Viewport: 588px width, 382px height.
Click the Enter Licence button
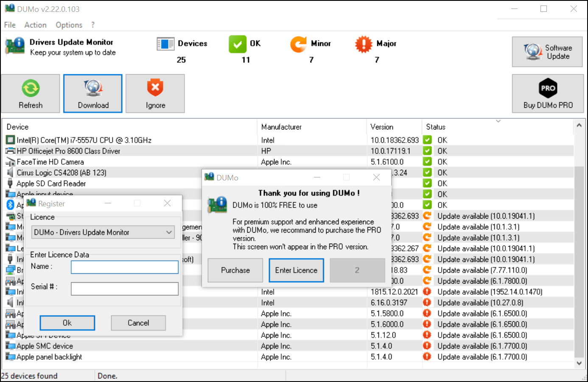point(296,270)
